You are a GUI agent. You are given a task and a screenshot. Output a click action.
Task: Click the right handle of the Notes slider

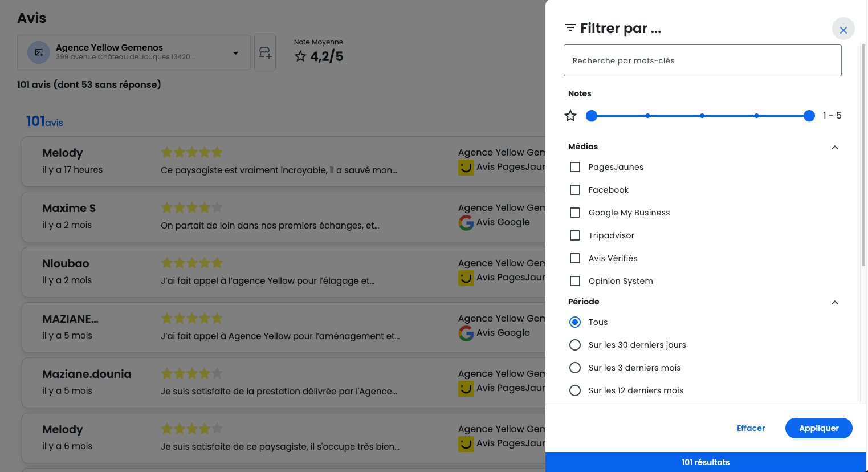coord(809,116)
